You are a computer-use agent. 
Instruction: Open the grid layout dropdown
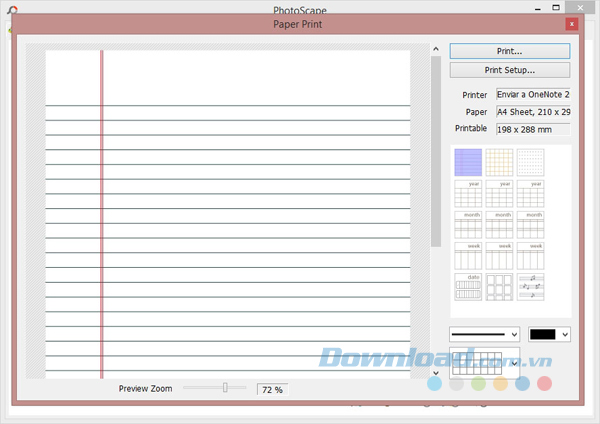(x=484, y=363)
